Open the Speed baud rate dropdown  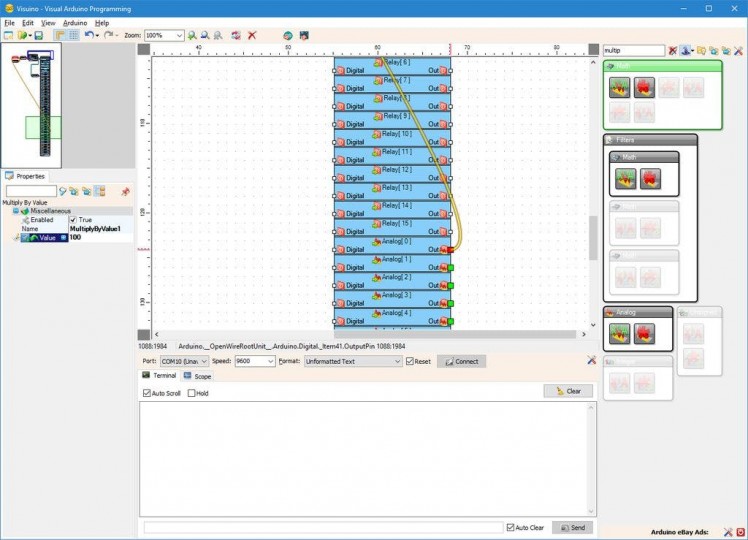(x=269, y=361)
